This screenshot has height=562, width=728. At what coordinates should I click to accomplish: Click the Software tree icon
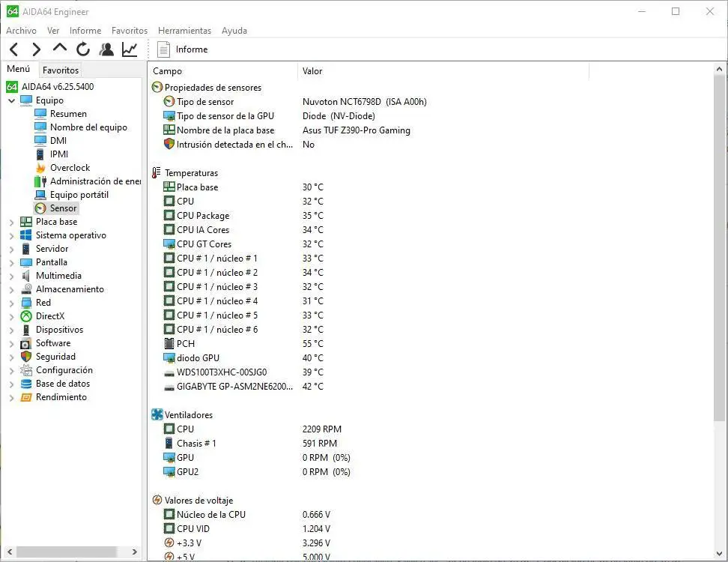[26, 343]
